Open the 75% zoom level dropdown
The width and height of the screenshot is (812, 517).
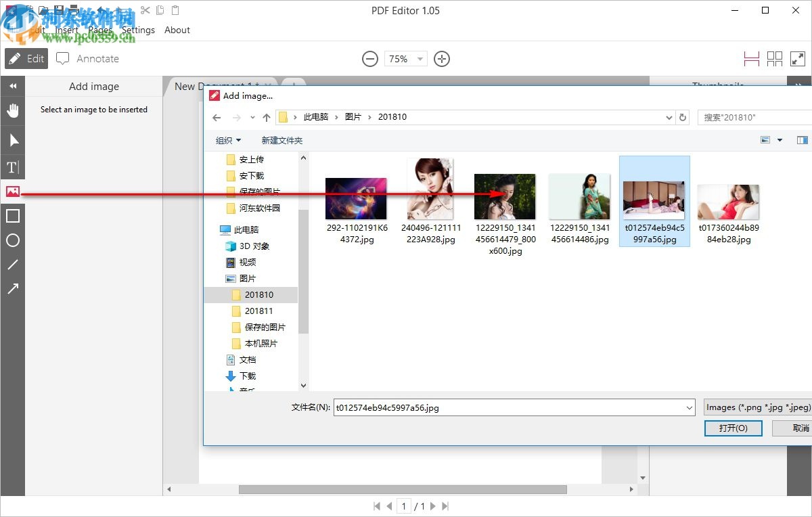tap(420, 59)
